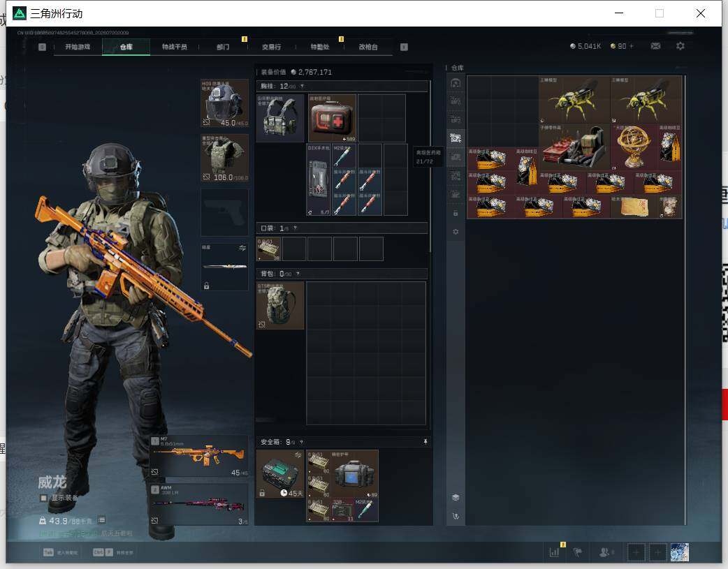The width and height of the screenshot is (728, 569).
Task: Expand the 胸挂 help question mark
Action: click(302, 87)
